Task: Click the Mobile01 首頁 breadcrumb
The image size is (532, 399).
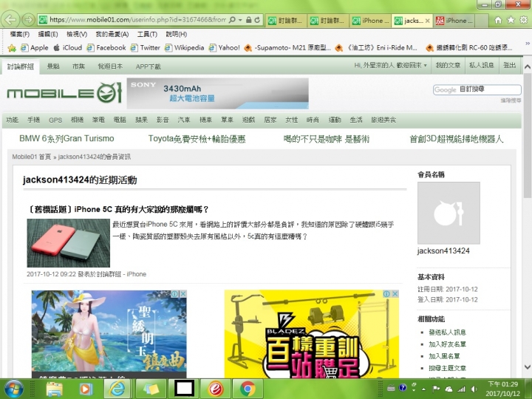Action: [x=31, y=157]
